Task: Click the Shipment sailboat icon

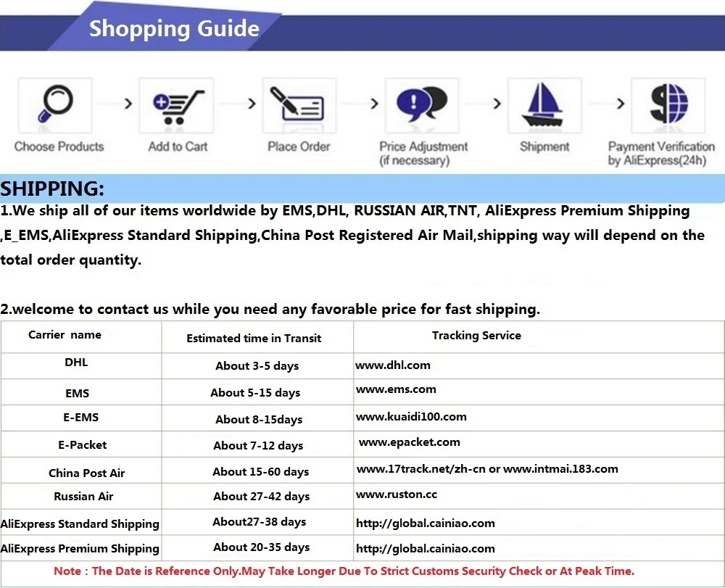Action: (544, 104)
